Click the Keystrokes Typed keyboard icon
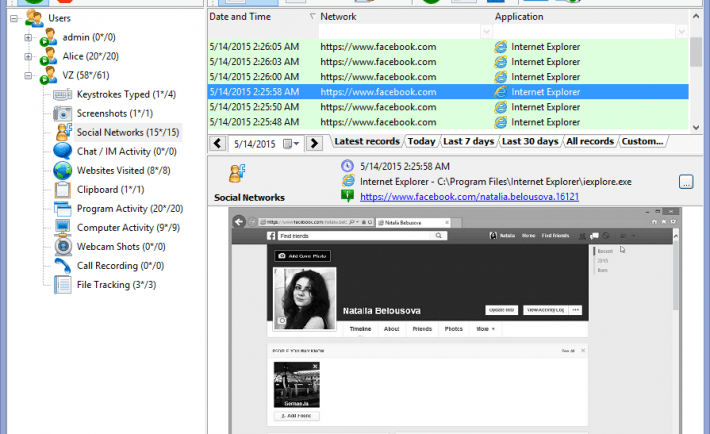Screen dimensions: 710x434 point(62,94)
